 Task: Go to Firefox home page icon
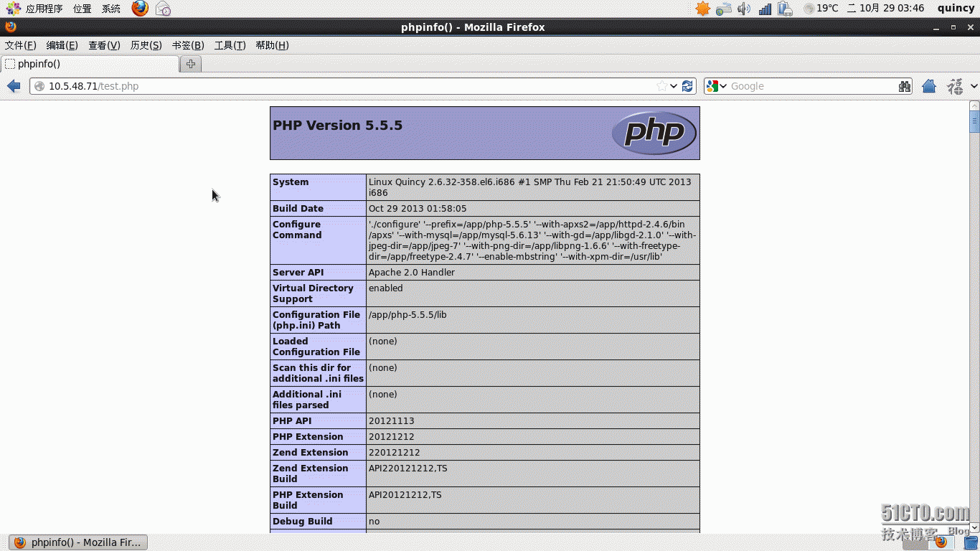[929, 86]
